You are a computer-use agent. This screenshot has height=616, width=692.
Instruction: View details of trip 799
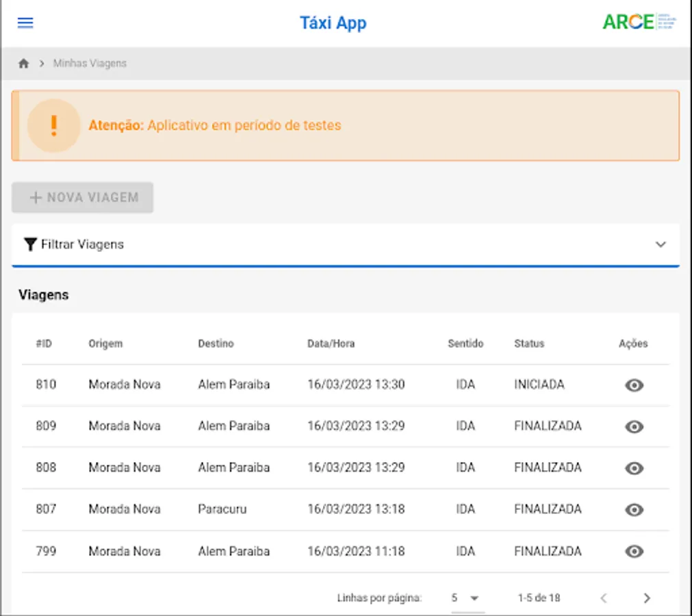click(634, 551)
